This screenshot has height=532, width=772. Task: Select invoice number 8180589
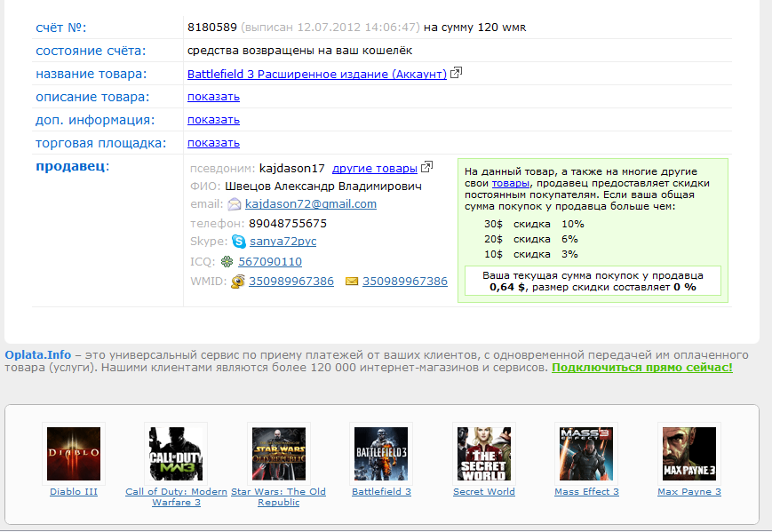click(212, 27)
